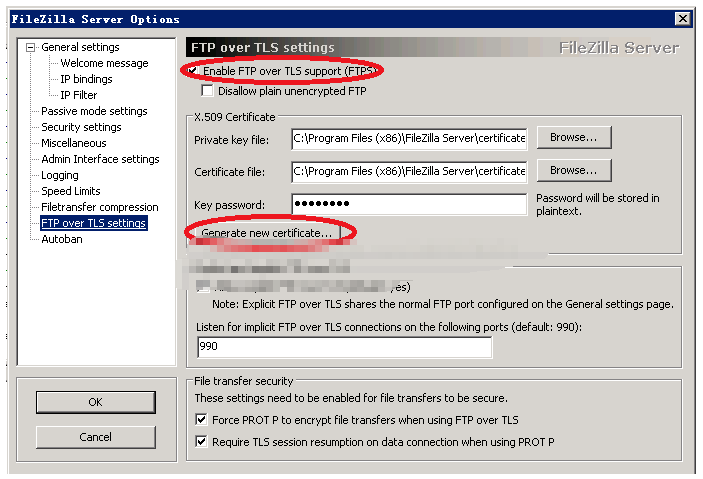
Task: Click Generate new certificate button
Action: click(266, 232)
